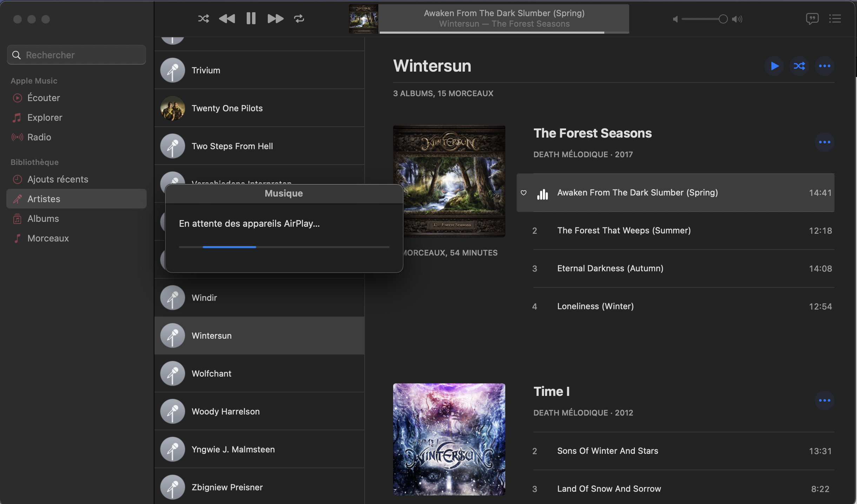This screenshot has height=504, width=857.
Task: Pause the current song
Action: click(251, 19)
